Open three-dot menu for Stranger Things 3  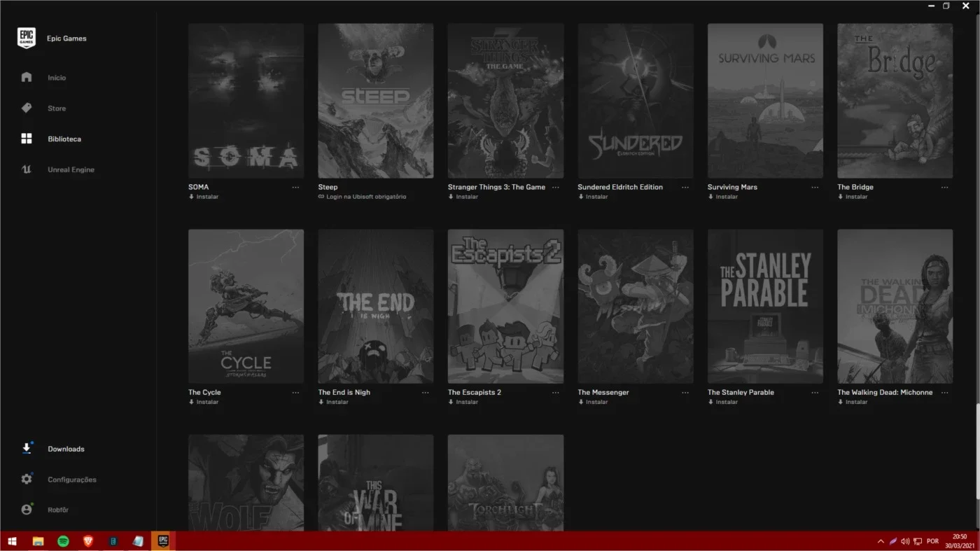tap(556, 187)
